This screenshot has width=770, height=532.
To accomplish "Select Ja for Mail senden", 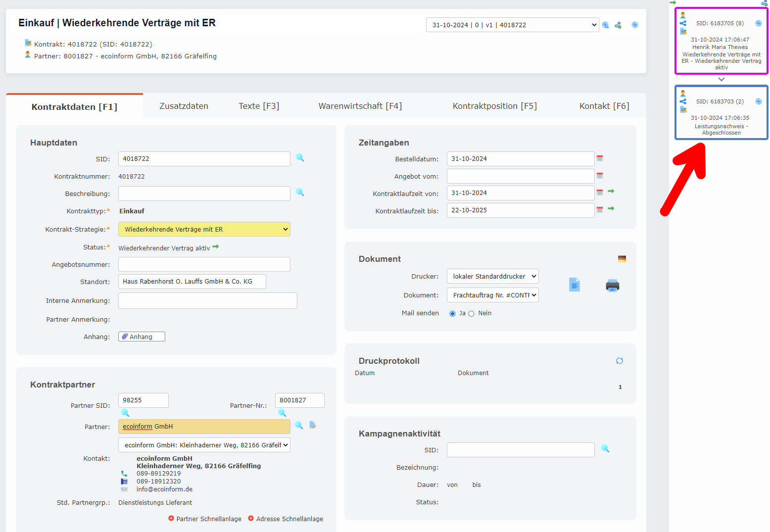I will (452, 314).
